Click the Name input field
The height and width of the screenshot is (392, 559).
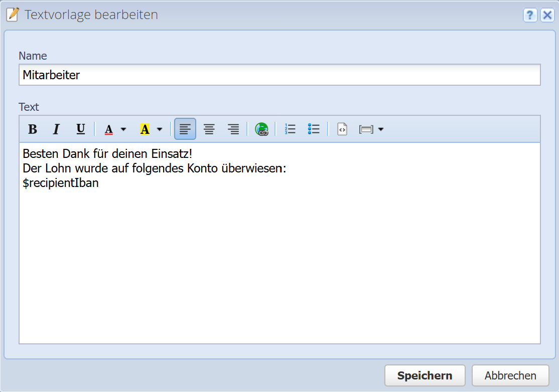(279, 75)
